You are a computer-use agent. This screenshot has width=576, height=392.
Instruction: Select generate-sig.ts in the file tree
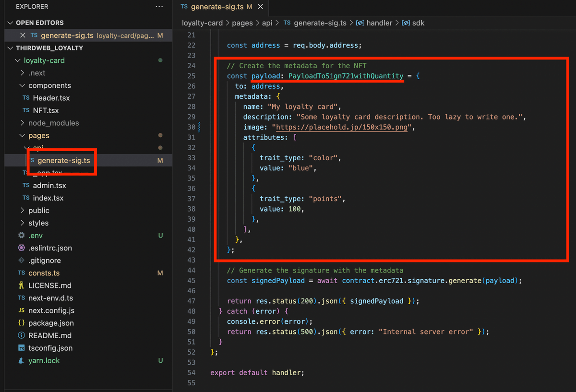[x=63, y=161]
